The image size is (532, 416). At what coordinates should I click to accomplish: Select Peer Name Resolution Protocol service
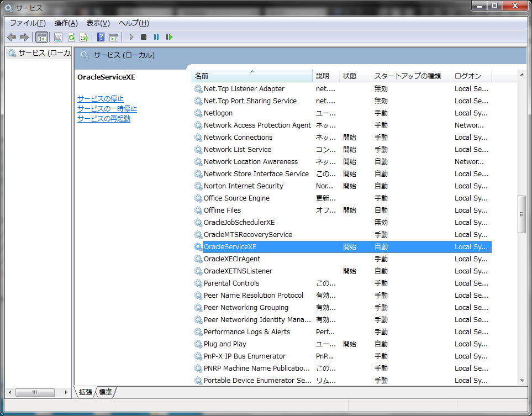point(342,295)
